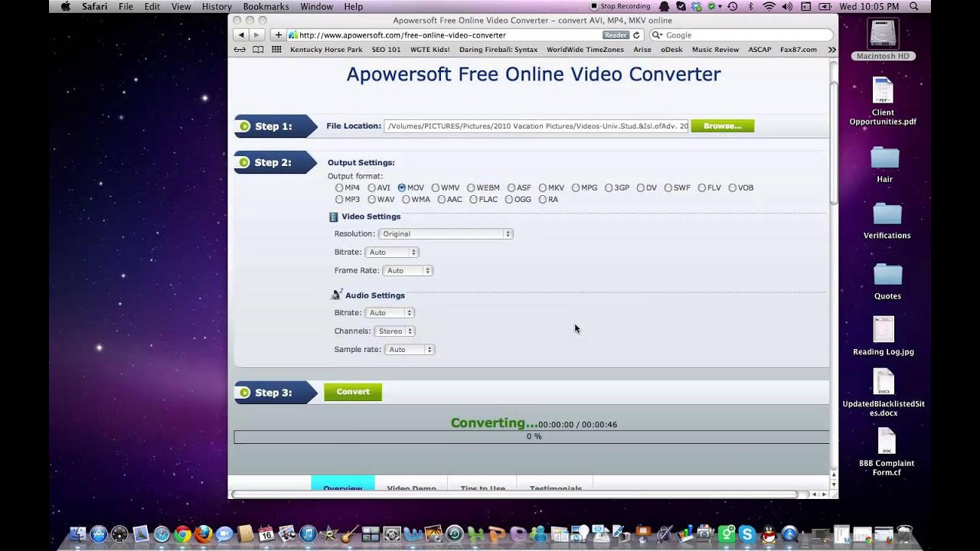Open the bookmarks book icon
The height and width of the screenshot is (551, 980).
[258, 50]
